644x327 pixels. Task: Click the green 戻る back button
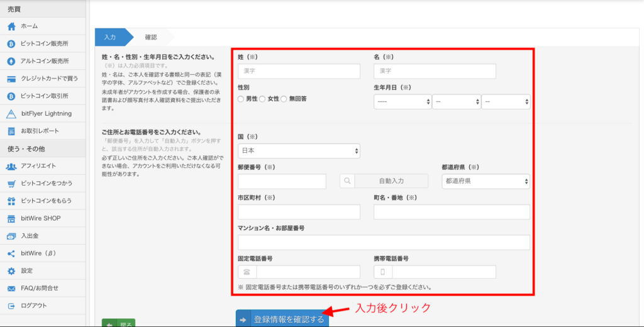[118, 323]
